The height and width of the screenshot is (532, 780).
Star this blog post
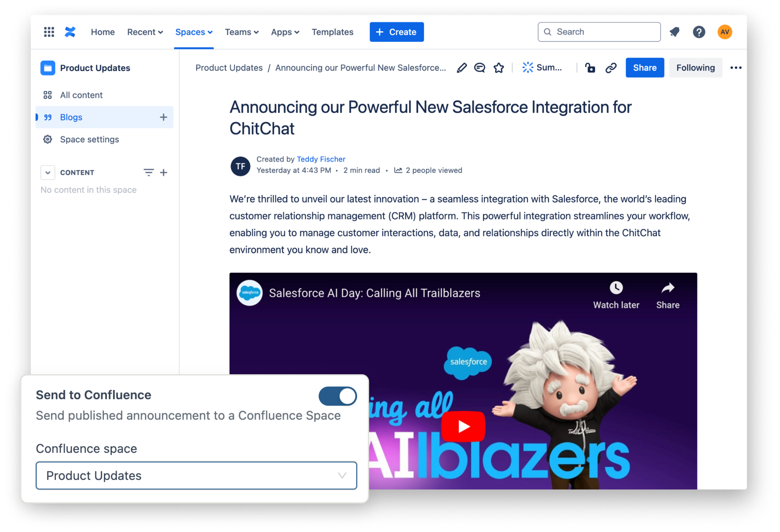pos(499,68)
